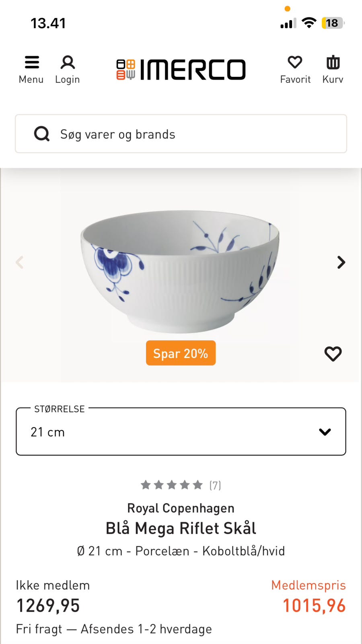This screenshot has height=644, width=362.
Task: Click the Login menu label
Action: point(67,79)
